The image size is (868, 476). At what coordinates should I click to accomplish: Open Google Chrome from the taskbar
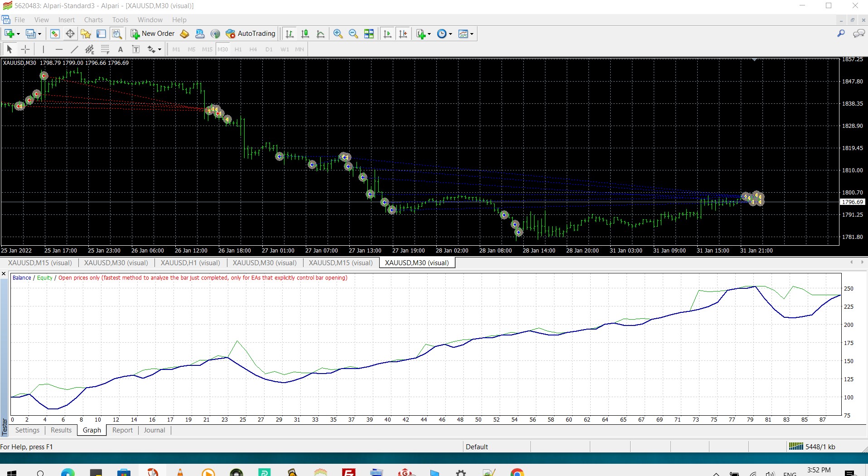tap(517, 473)
